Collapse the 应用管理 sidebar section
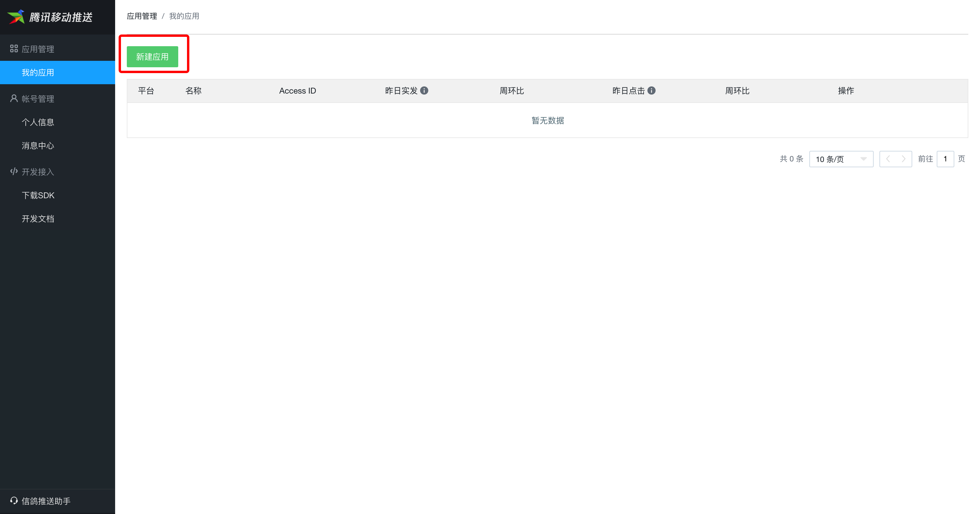This screenshot has width=980, height=514. coord(38,49)
